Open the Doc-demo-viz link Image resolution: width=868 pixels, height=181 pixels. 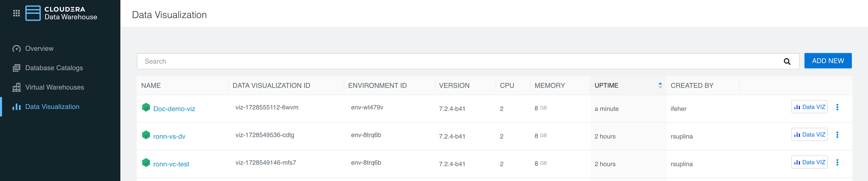(x=174, y=109)
